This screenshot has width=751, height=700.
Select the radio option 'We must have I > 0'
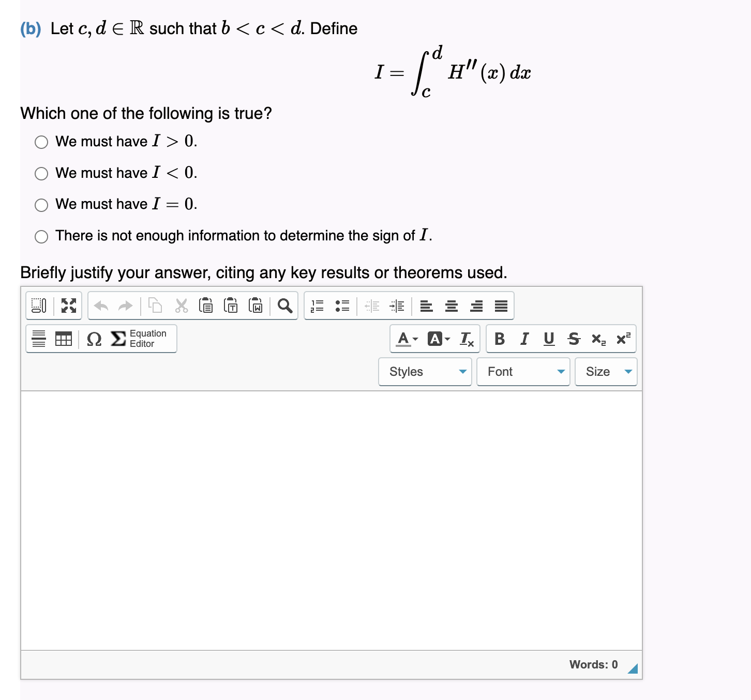tap(41, 142)
